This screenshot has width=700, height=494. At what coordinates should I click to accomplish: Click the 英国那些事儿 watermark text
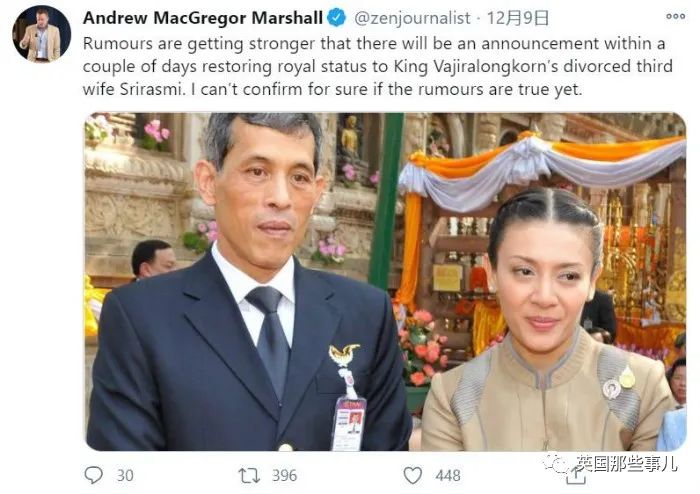pyautogui.click(x=626, y=464)
